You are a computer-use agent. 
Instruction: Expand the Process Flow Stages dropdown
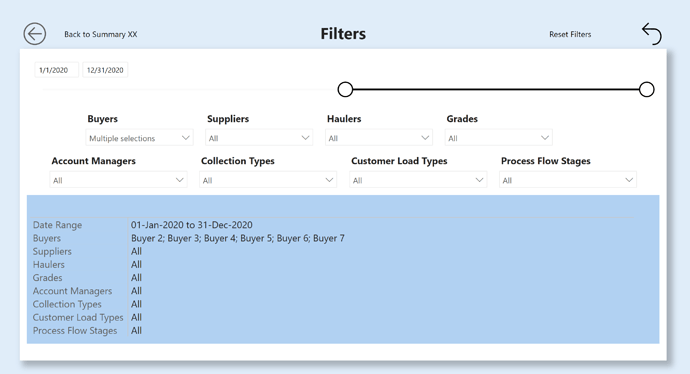tap(568, 180)
